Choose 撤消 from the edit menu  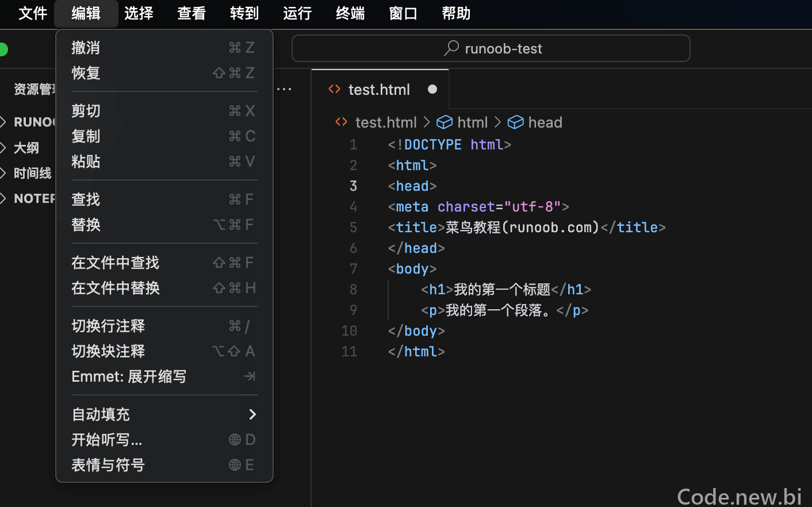point(164,48)
